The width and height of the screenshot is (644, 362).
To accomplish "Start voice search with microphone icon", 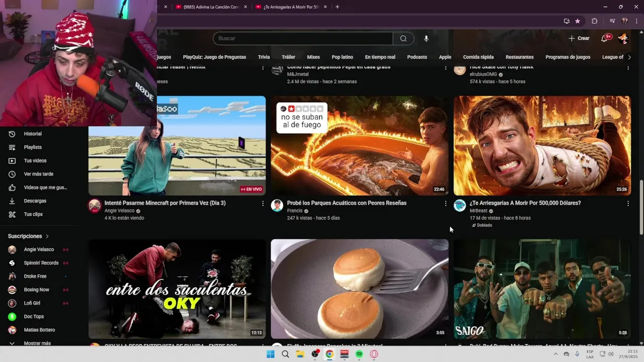I will tap(426, 38).
